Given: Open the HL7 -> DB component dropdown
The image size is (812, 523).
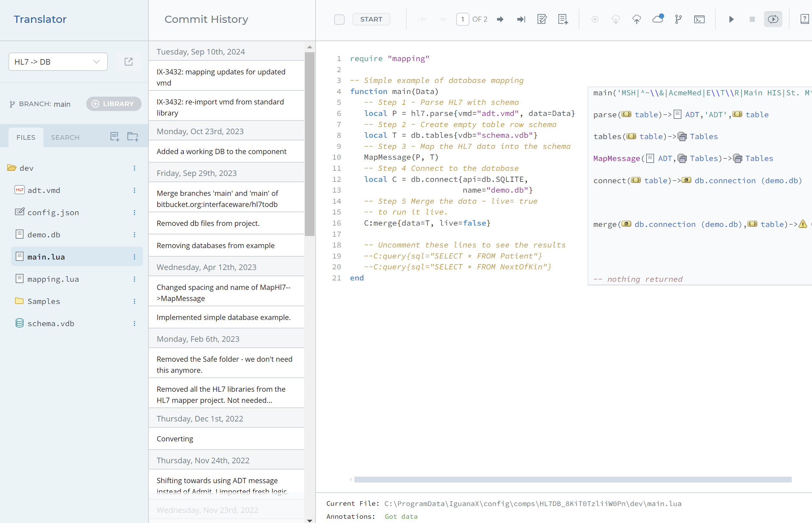Looking at the screenshot, I should pos(58,62).
